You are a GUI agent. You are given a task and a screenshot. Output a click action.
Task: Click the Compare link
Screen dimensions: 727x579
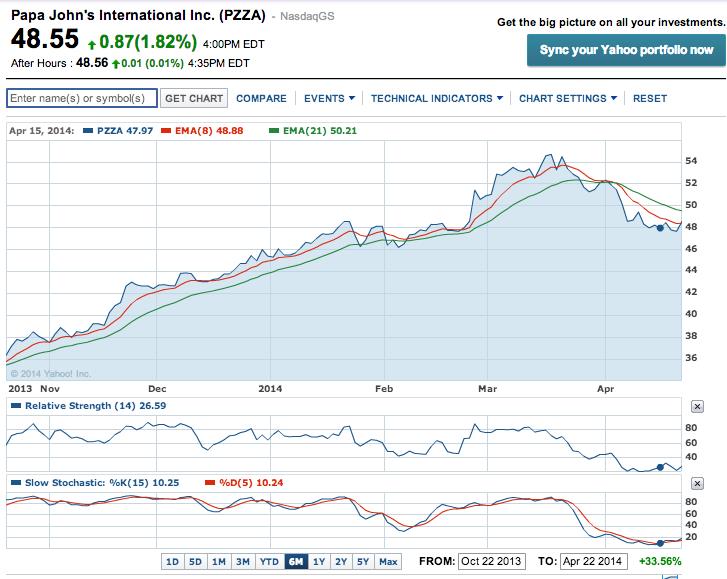coord(261,98)
